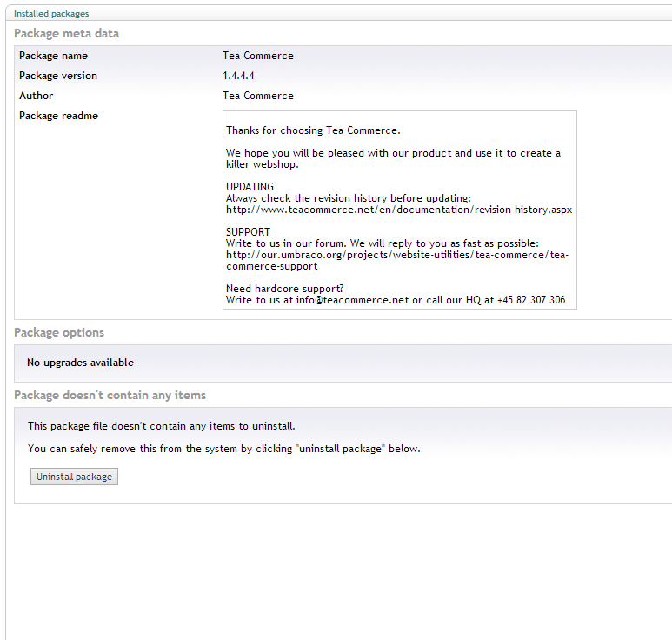Click the Package doesn't contain any items heading
This screenshot has height=640, width=672.
110,396
